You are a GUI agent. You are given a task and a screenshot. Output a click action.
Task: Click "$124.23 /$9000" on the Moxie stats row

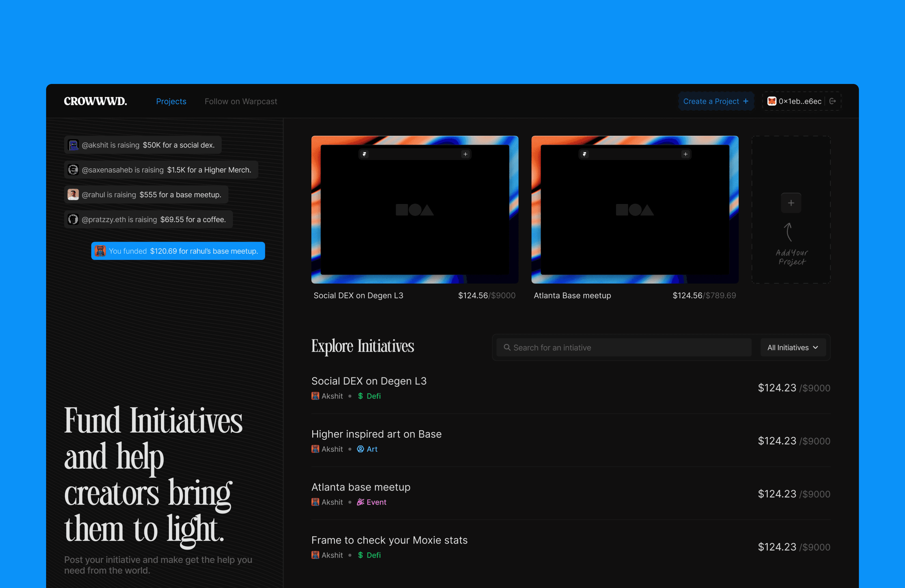[x=794, y=547]
